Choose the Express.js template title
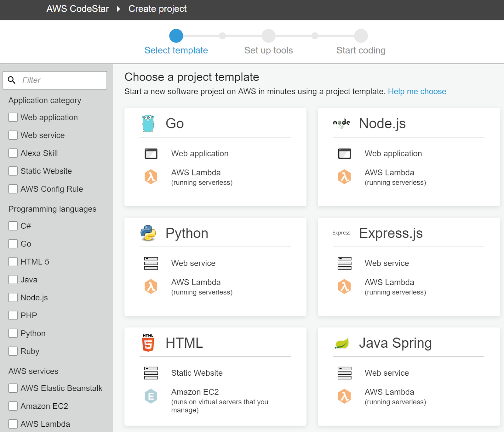Viewport: 504px width, 432px height. tap(391, 233)
